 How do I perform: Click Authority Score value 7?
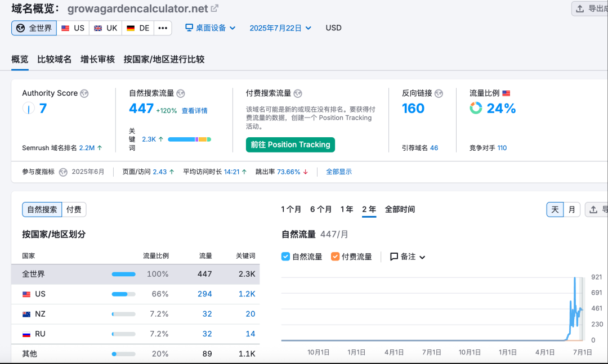click(43, 108)
